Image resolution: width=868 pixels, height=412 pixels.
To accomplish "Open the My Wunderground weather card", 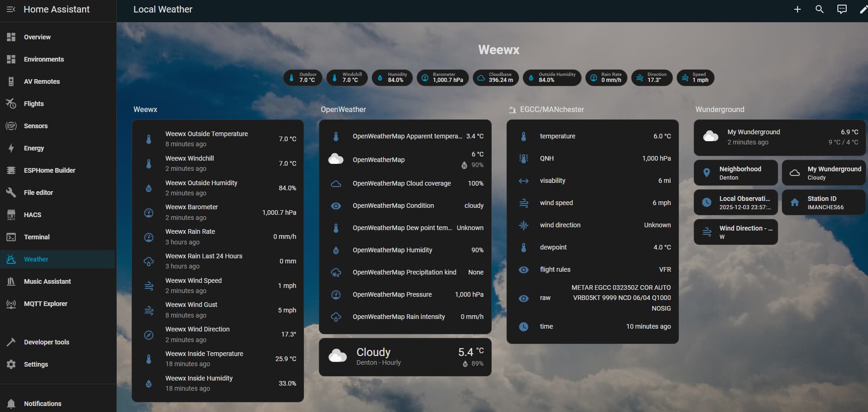I will click(x=779, y=137).
